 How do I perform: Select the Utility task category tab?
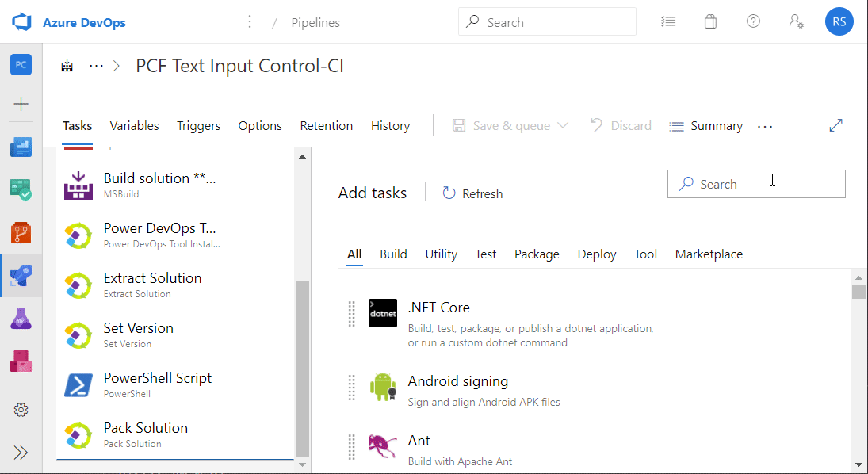pos(441,254)
